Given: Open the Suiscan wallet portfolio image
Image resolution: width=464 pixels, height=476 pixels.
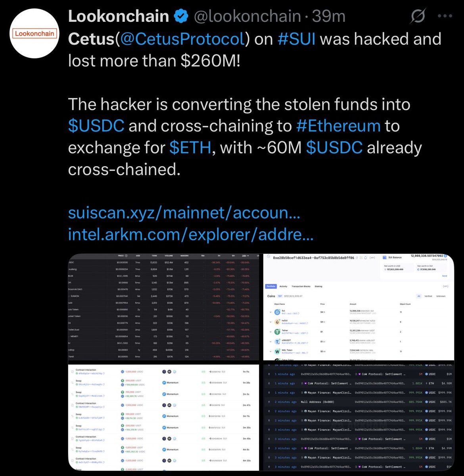Looking at the screenshot, I should tap(359, 307).
